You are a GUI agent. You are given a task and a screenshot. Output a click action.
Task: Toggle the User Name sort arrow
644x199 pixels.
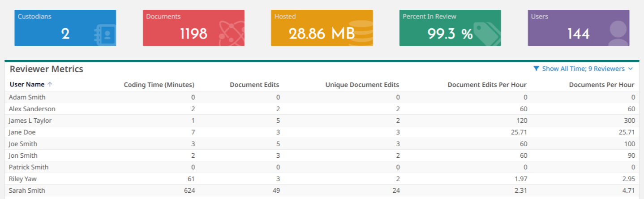pos(50,84)
